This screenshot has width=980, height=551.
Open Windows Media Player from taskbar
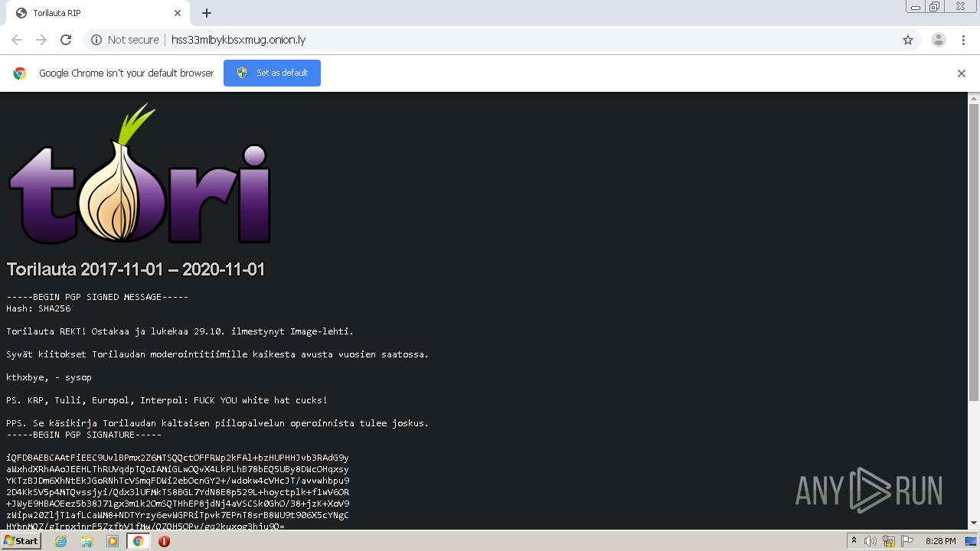click(x=113, y=541)
